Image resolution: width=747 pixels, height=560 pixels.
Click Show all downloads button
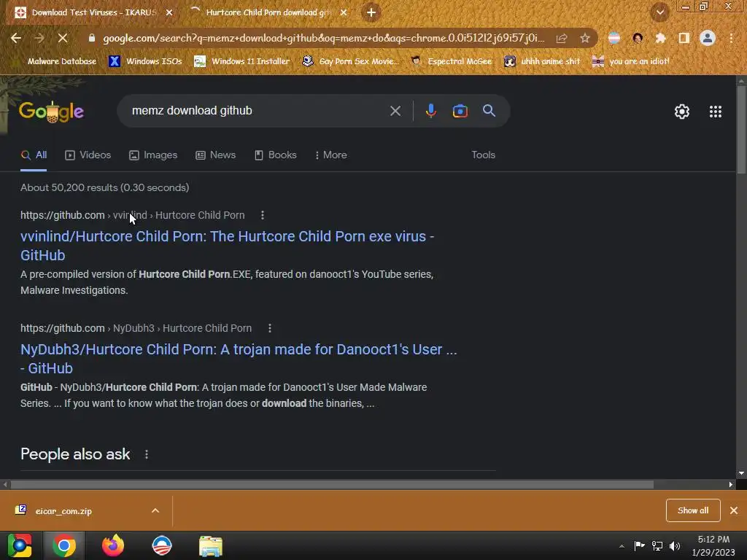693,510
